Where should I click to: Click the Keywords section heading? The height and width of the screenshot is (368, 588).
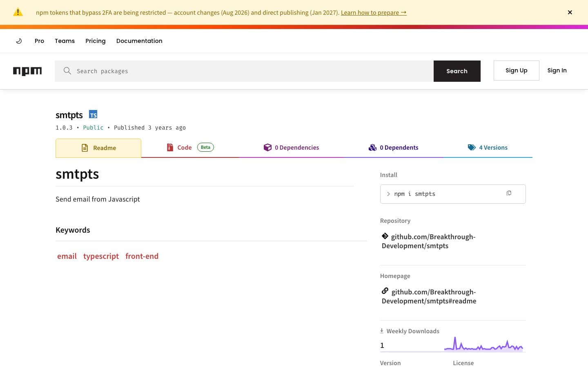click(73, 230)
